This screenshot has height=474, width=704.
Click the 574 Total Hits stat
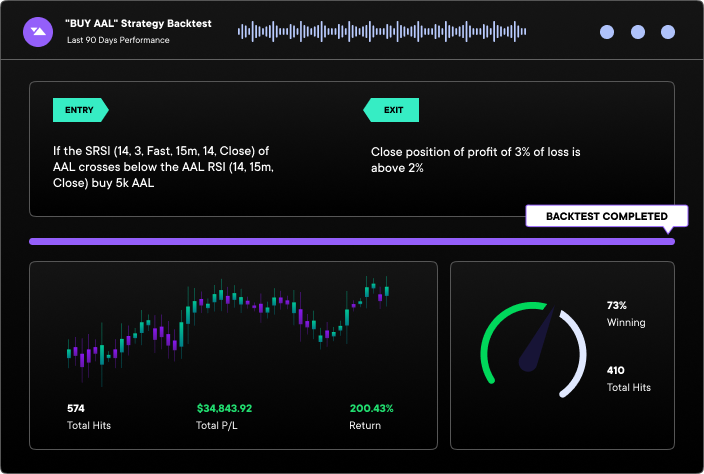pos(76,408)
